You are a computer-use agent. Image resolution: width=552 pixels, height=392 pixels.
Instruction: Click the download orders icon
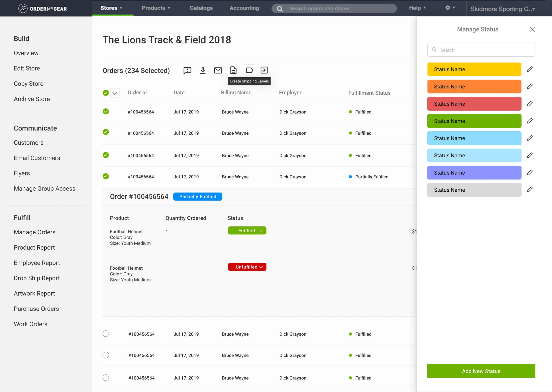(202, 71)
